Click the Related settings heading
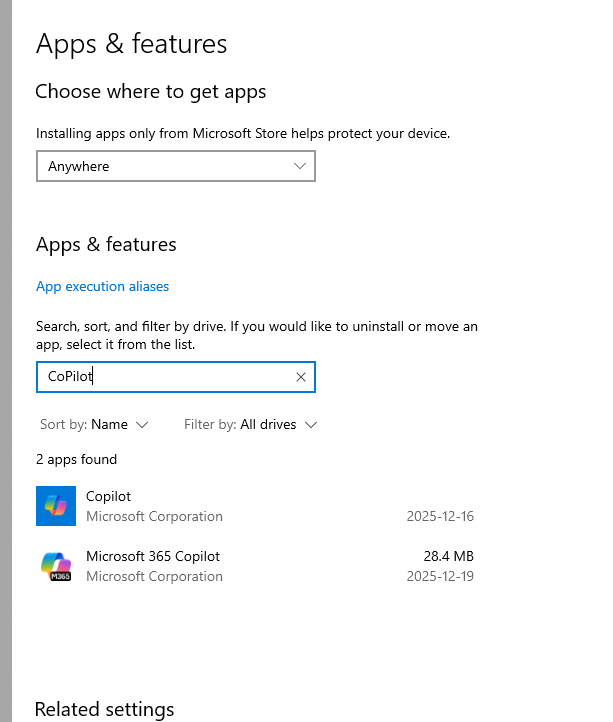This screenshot has height=722, width=613. (105, 709)
